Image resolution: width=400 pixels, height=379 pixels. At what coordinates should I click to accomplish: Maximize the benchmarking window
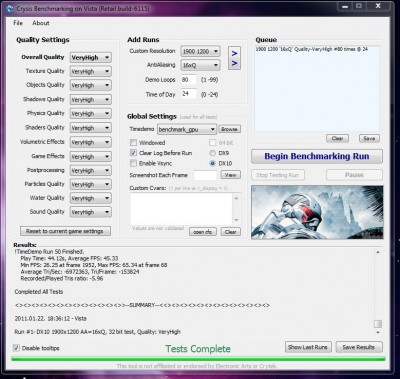[359, 6]
